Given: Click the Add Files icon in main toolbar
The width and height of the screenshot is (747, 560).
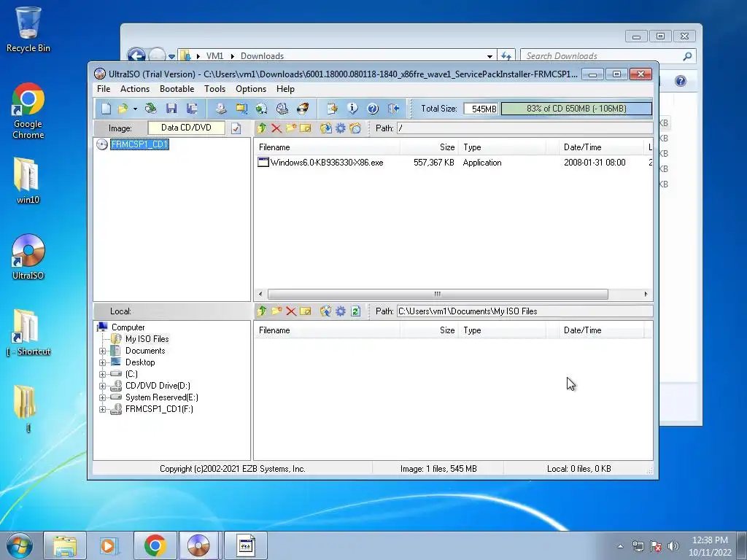Looking at the screenshot, I should [x=332, y=109].
